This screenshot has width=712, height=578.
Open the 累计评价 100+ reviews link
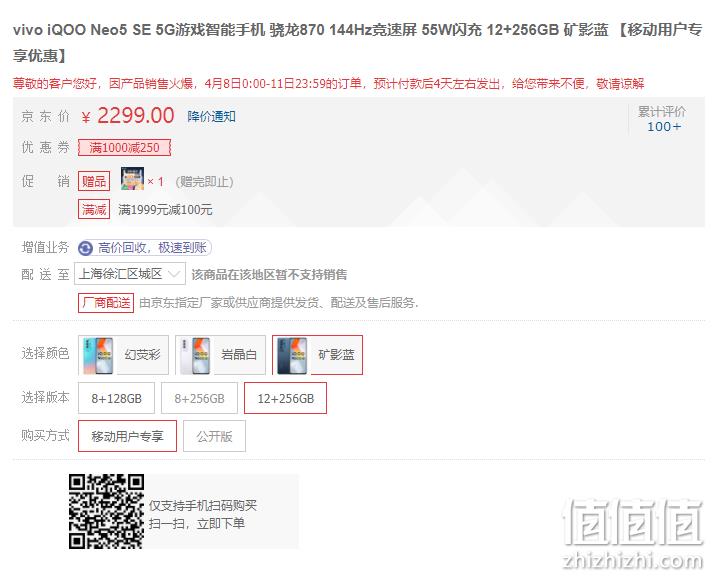663,119
